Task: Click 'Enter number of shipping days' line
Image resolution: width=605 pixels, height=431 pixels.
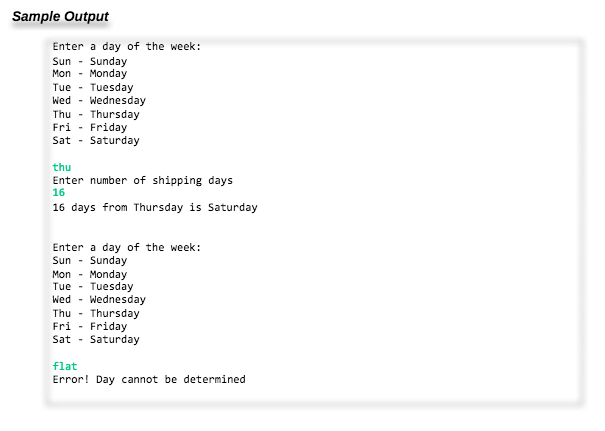Action: tap(143, 181)
